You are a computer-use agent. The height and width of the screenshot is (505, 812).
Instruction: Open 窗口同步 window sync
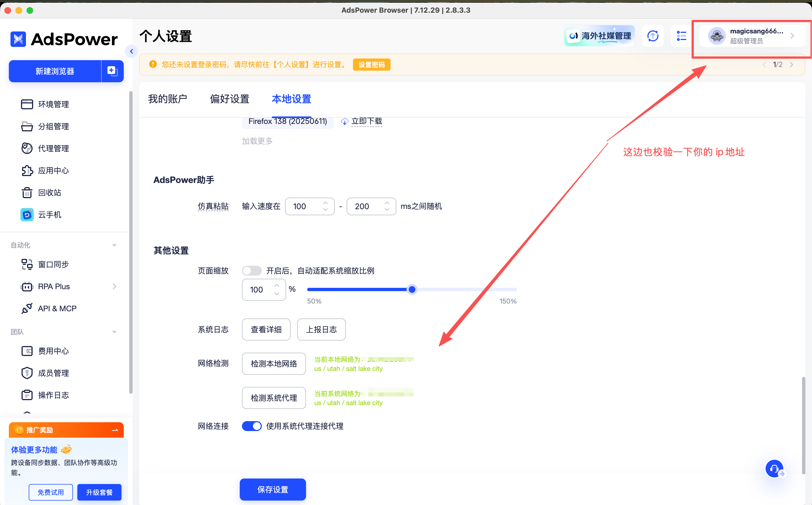[53, 264]
